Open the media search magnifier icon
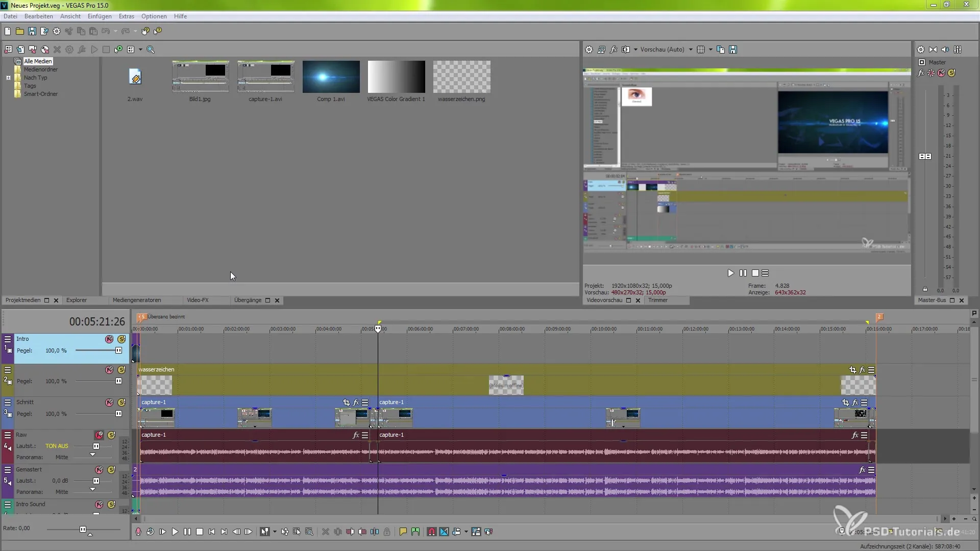 [151, 49]
